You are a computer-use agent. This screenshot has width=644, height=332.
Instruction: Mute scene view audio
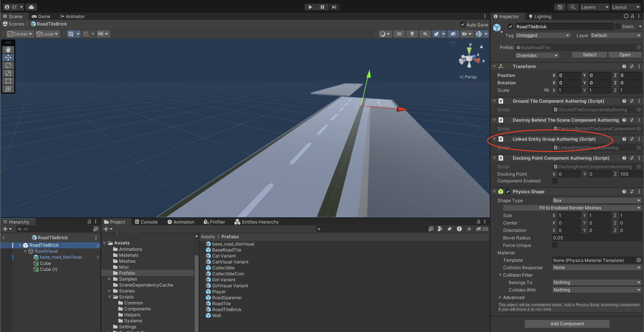click(425, 34)
